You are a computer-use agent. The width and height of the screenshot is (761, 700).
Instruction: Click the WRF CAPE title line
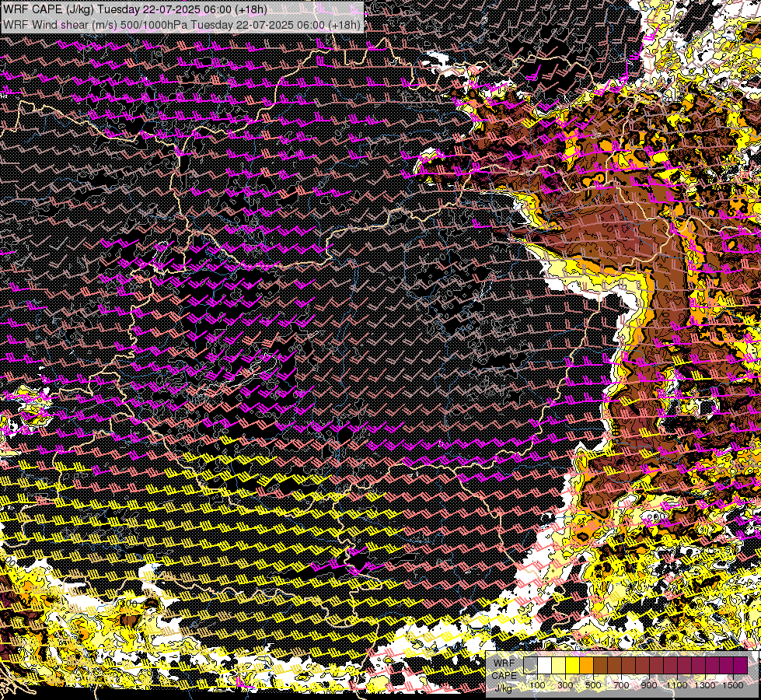coord(135,9)
